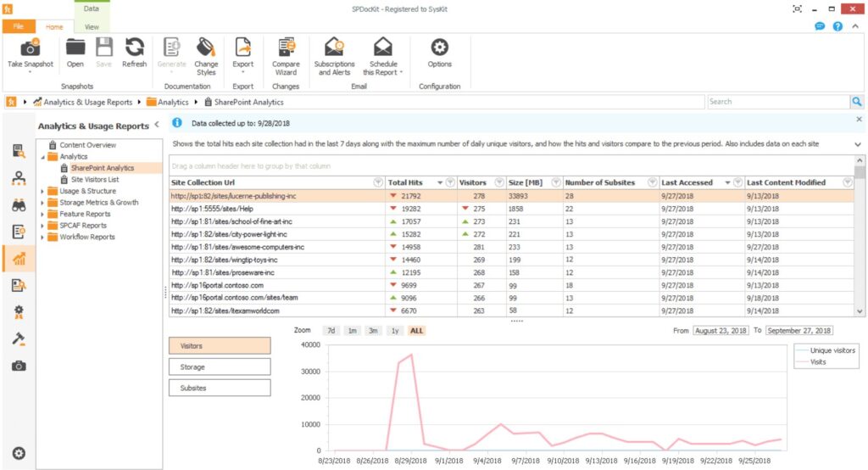
Task: Set chart zoom to 3m
Action: [373, 331]
